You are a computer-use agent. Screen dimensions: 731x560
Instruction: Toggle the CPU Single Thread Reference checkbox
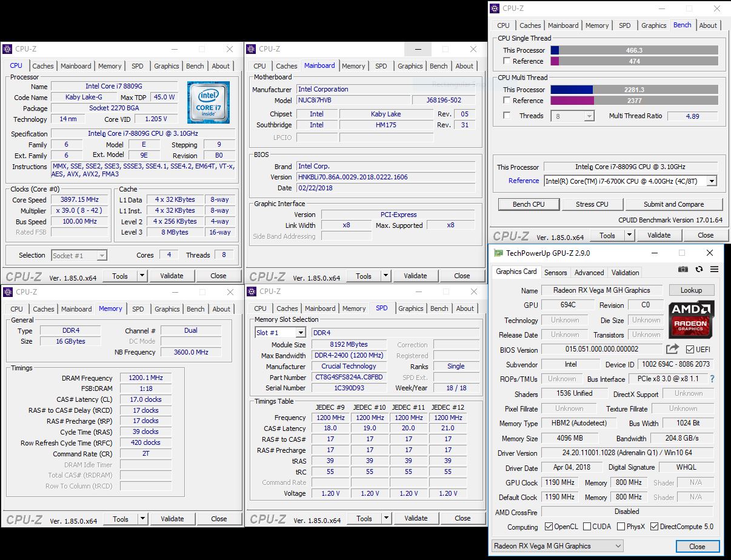(507, 61)
